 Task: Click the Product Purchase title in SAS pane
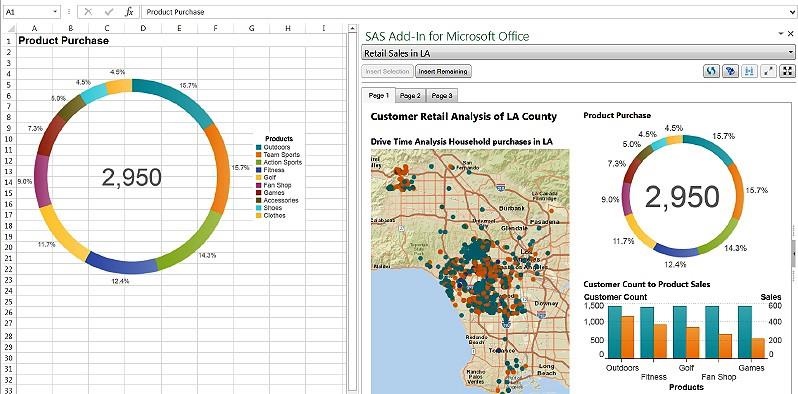[617, 116]
